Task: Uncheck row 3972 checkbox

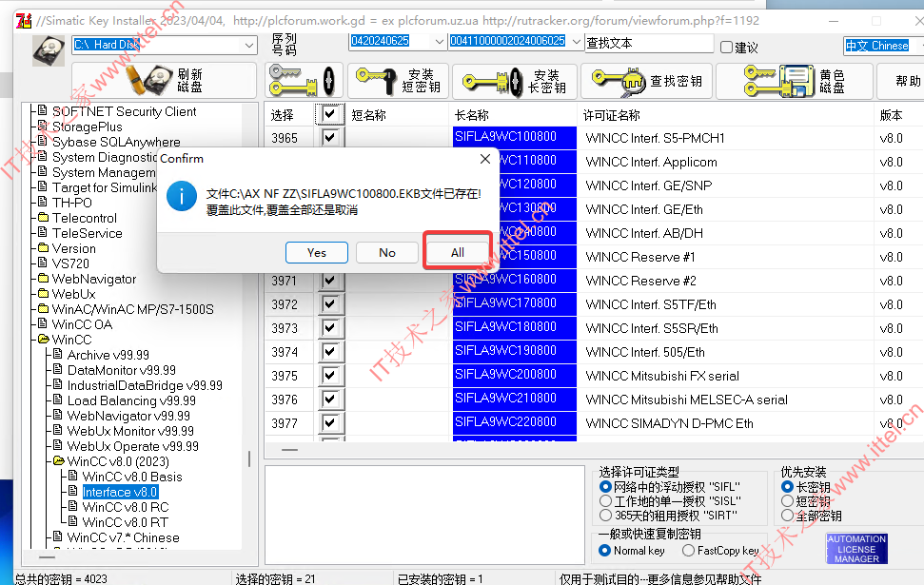Action: pyautogui.click(x=330, y=304)
